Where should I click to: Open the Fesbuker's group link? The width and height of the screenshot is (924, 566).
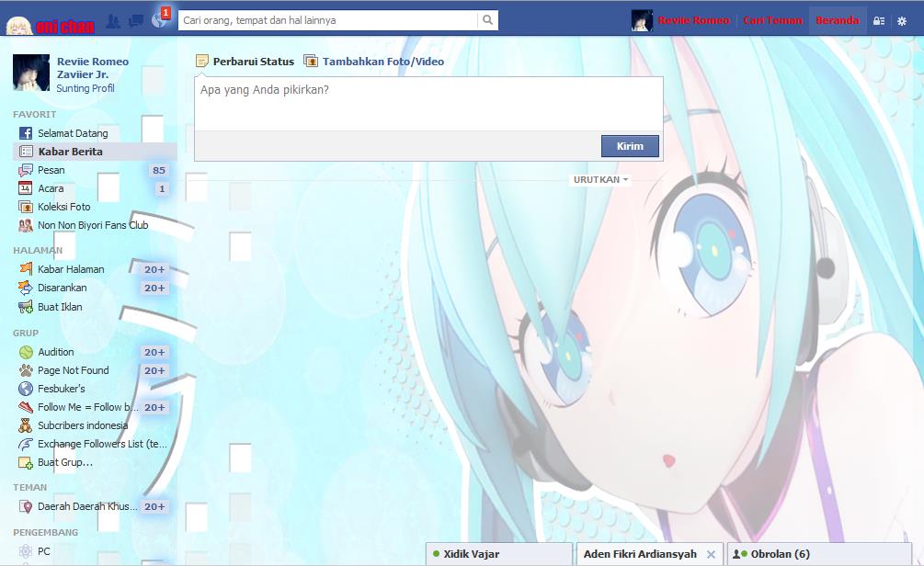(62, 389)
